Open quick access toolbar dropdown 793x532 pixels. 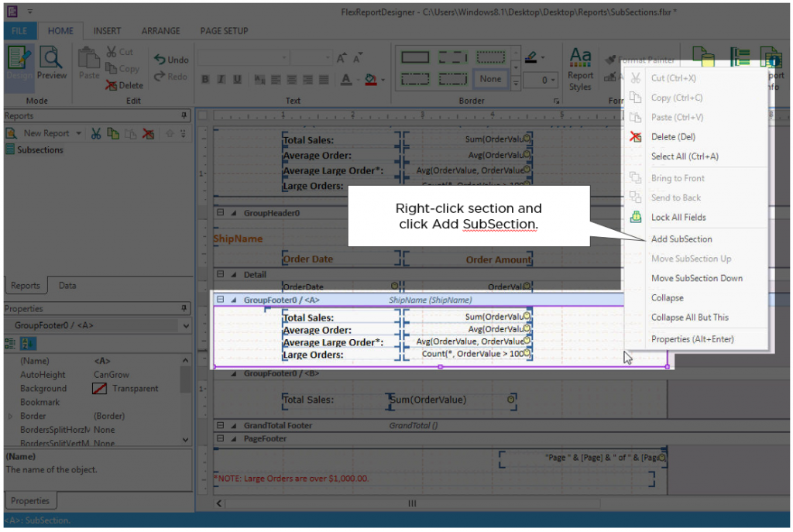click(30, 11)
